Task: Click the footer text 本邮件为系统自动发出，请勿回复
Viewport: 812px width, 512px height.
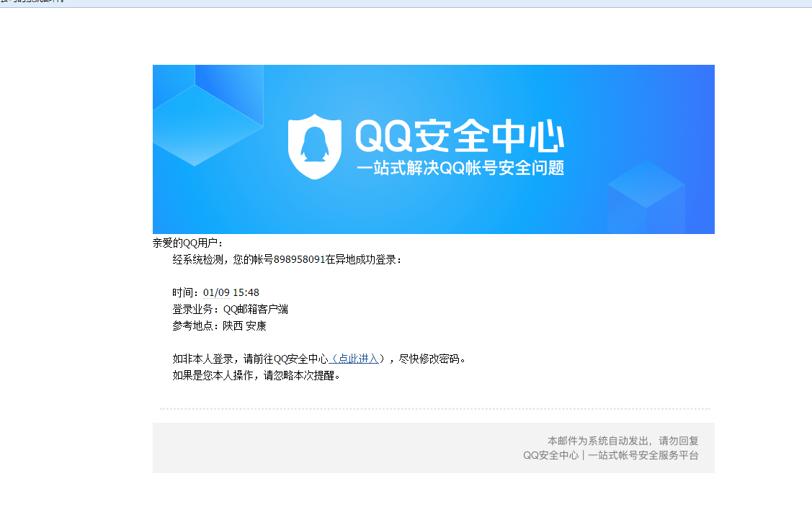Action: (x=623, y=441)
